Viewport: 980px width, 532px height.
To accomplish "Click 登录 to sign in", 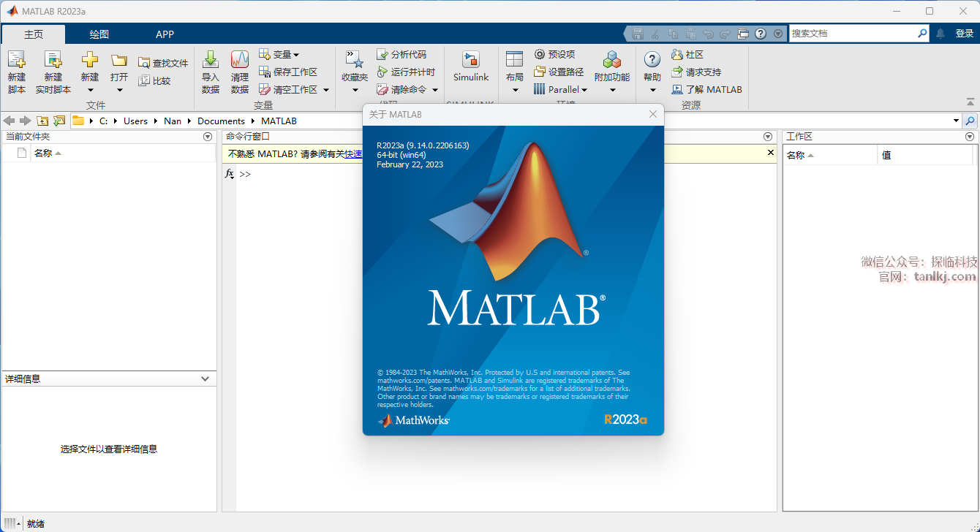I will [965, 34].
